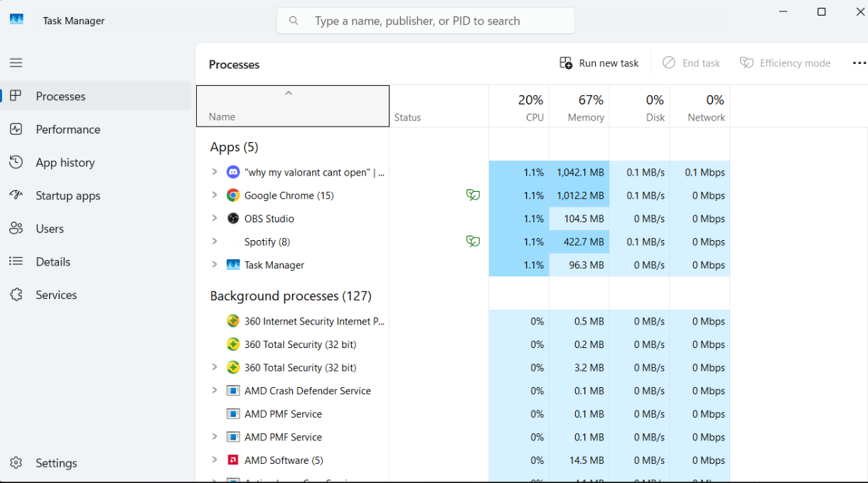The height and width of the screenshot is (483, 868).
Task: Click the Discord app icon in process list
Action: click(232, 172)
